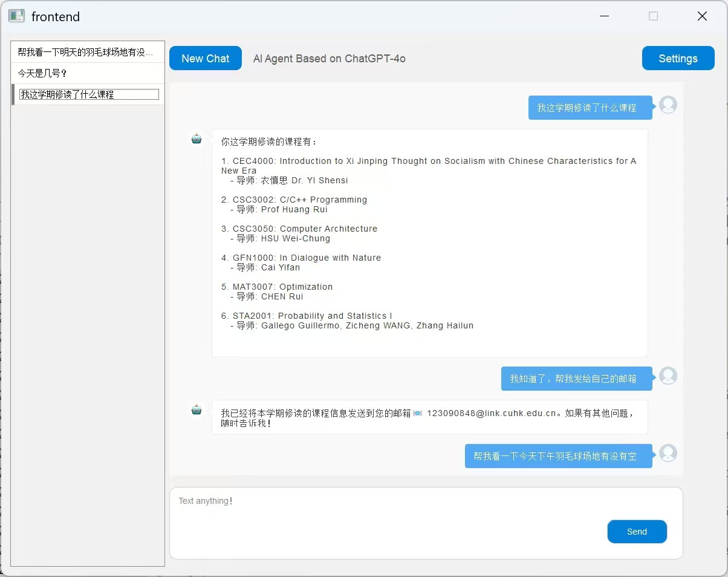Screen dimensions: 728x577
Task: Click the CSC3050 Computer Architecture line in the reply
Action: tap(299, 229)
